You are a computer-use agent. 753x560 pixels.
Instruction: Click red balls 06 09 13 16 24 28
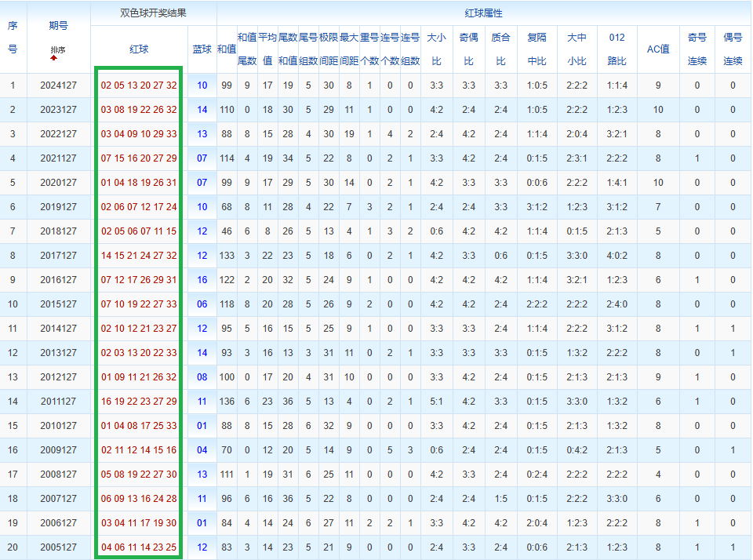tap(139, 499)
